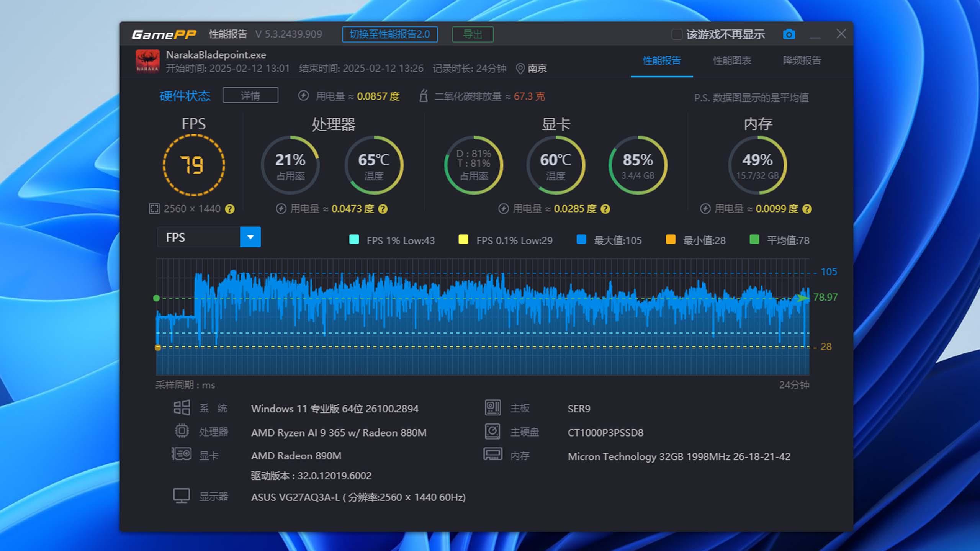Screen dimensions: 980x551
Task: Click the 49% memory usage gauge
Action: (757, 165)
